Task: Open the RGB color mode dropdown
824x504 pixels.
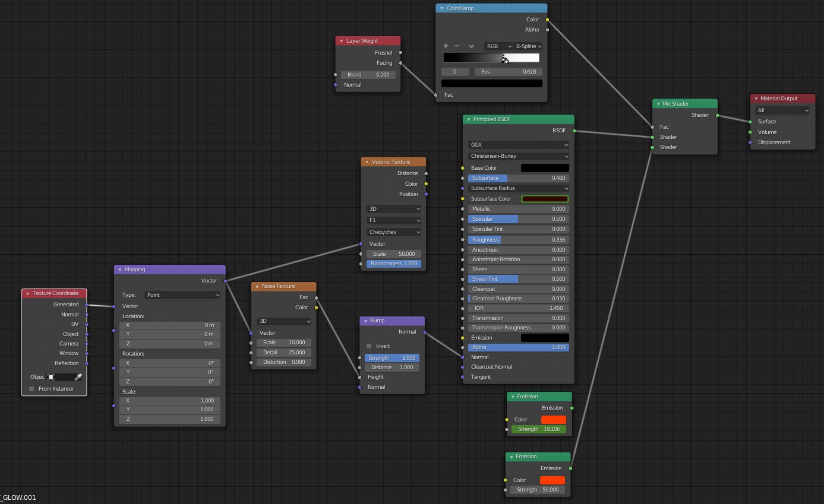Action: [498, 46]
